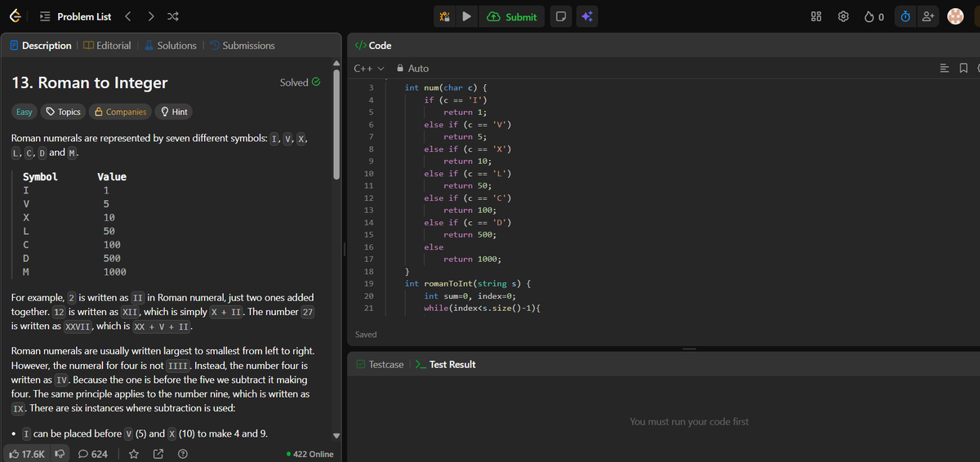
Task: Open the notes icon next to Submit
Action: [561, 16]
